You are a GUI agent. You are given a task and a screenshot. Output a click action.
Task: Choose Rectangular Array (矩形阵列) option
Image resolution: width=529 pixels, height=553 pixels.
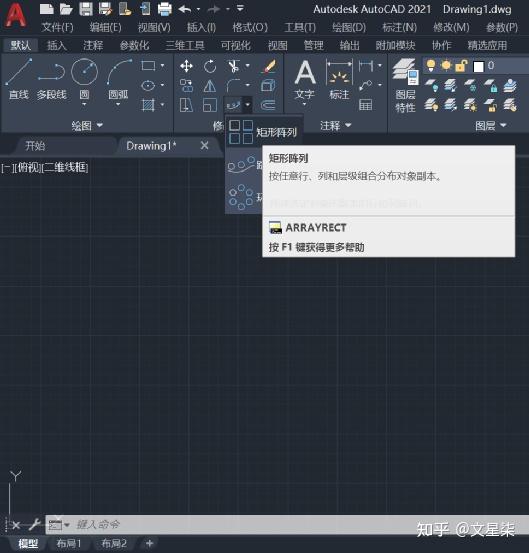[x=263, y=132]
